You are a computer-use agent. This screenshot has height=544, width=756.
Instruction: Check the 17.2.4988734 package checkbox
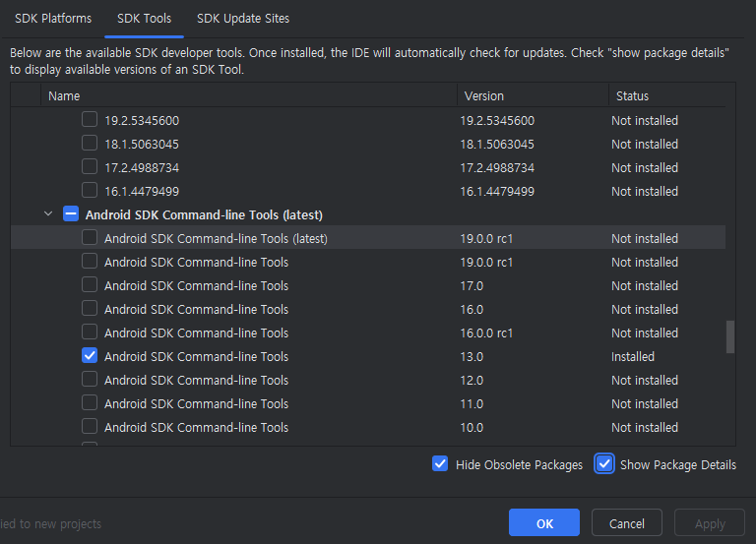coord(90,166)
